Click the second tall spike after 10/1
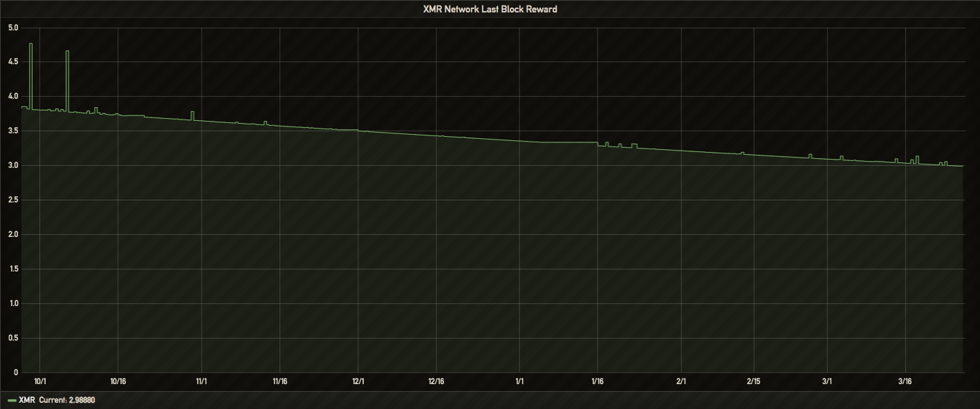 pyautogui.click(x=67, y=52)
